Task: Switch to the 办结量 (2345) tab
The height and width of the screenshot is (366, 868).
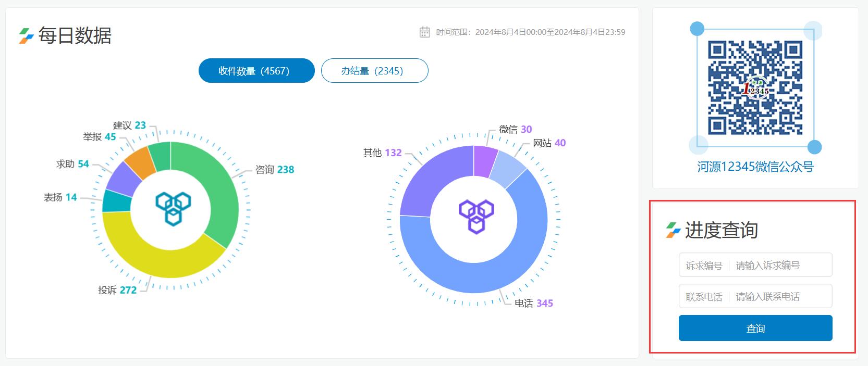Action: [374, 71]
